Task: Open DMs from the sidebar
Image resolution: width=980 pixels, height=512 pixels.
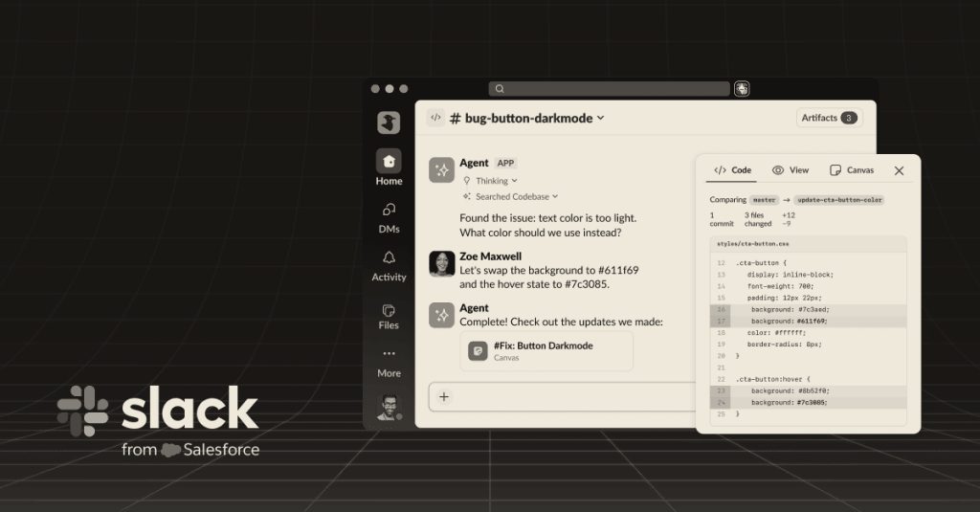Action: [x=389, y=217]
